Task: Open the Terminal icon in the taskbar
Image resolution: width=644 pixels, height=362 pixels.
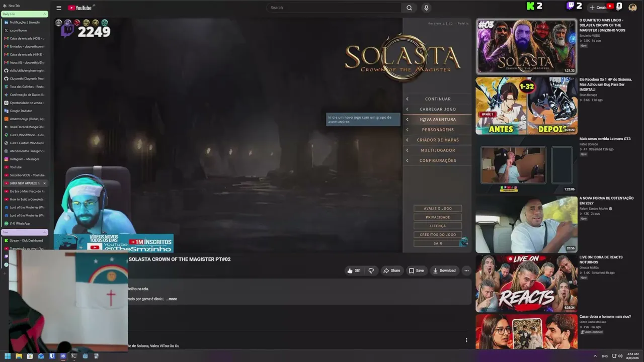Action: point(74,356)
